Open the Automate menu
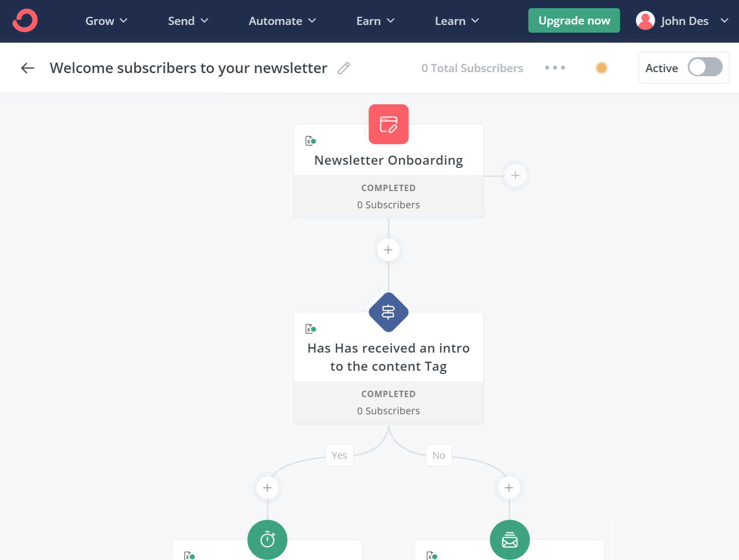739x560 pixels. (282, 21)
